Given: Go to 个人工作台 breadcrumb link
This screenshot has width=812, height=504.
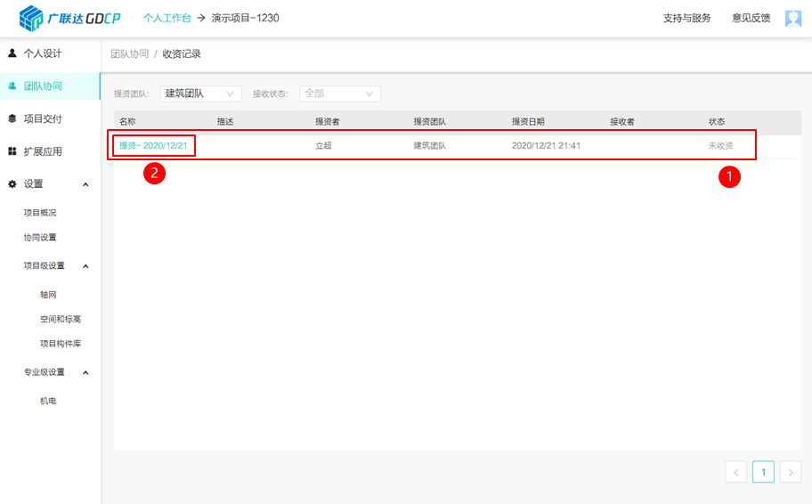Looking at the screenshot, I should (x=166, y=18).
